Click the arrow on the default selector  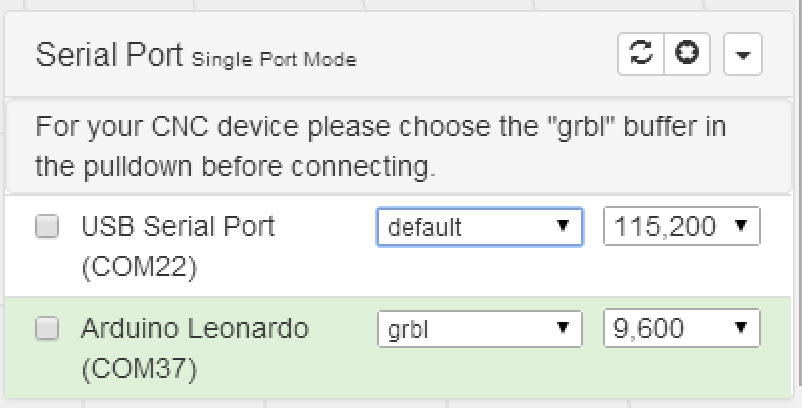(563, 226)
